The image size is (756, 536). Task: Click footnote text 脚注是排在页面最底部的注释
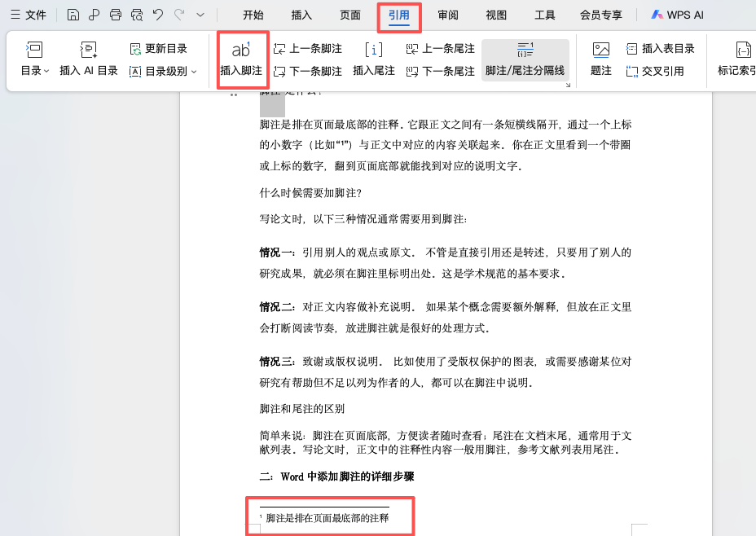pos(327,518)
